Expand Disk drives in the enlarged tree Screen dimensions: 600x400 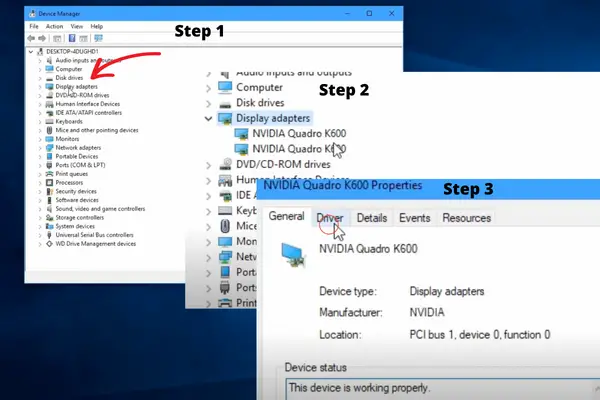point(208,103)
